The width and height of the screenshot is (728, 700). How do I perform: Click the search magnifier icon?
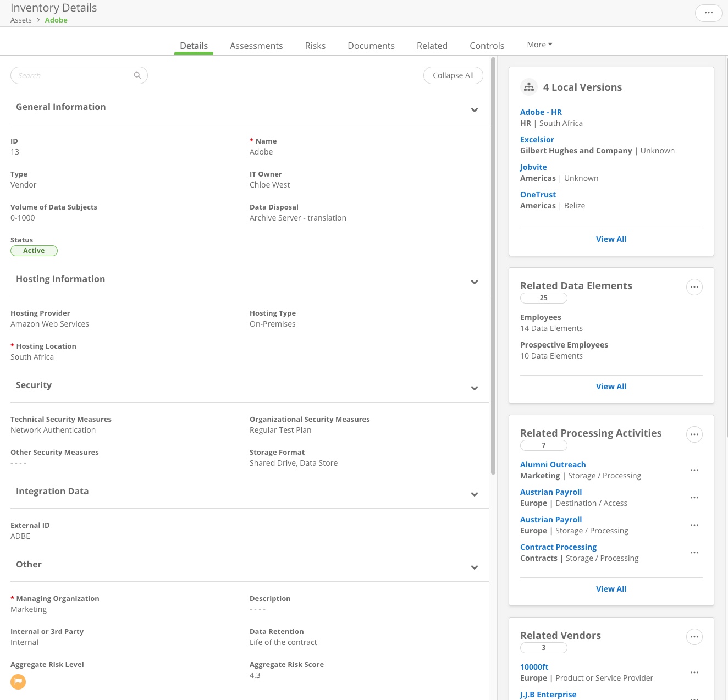[x=137, y=75]
